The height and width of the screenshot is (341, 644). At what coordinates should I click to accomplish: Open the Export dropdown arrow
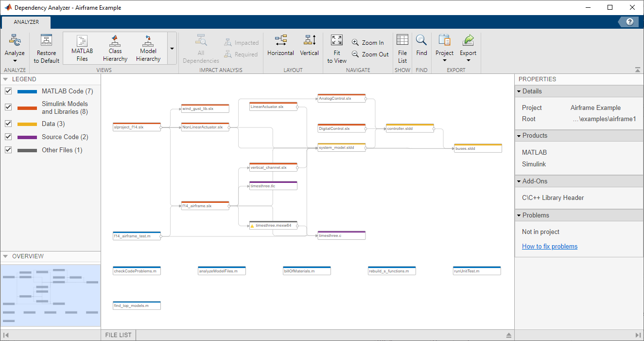469,61
